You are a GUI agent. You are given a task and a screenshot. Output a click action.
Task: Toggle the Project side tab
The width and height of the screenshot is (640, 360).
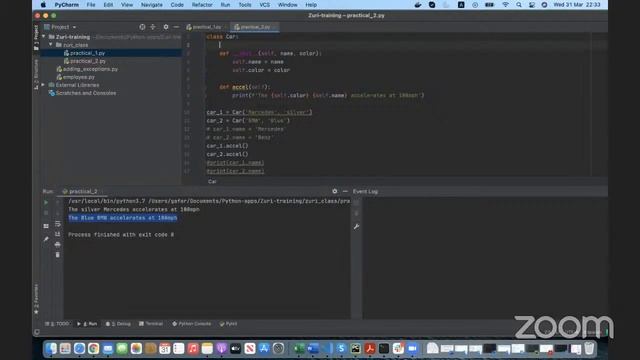point(36,38)
